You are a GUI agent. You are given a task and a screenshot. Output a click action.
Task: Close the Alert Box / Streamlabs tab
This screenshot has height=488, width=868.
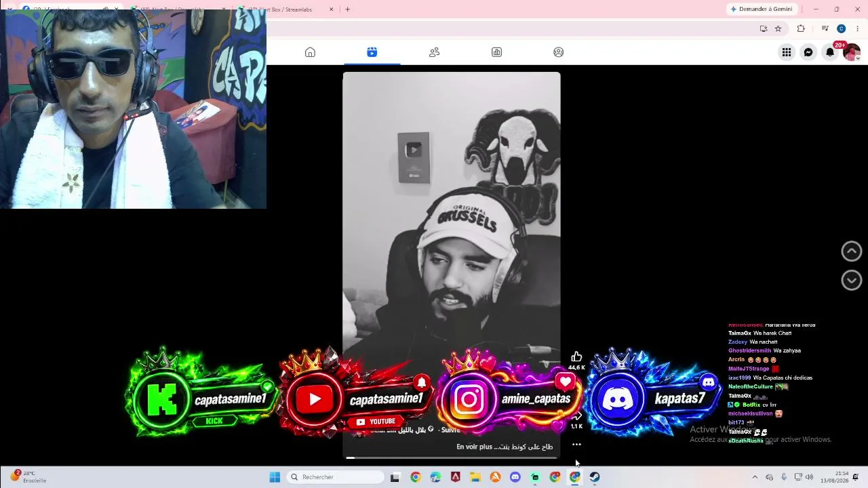pos(331,9)
